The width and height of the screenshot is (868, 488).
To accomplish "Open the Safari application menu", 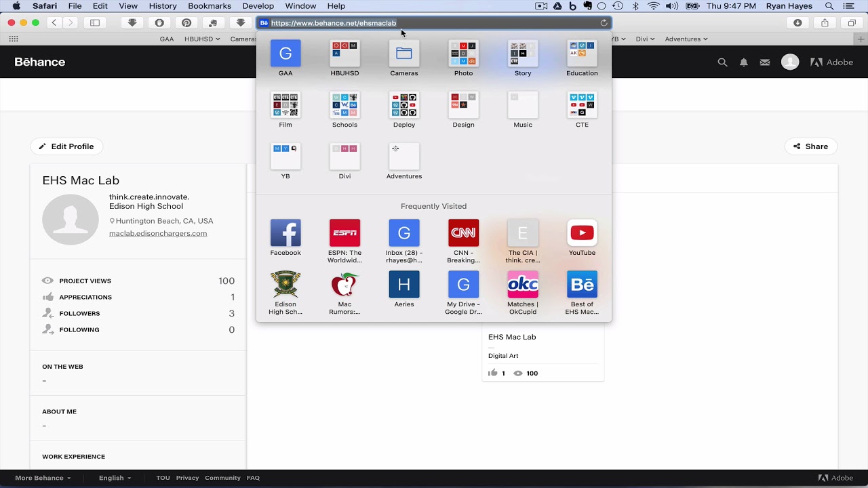I will click(x=44, y=6).
